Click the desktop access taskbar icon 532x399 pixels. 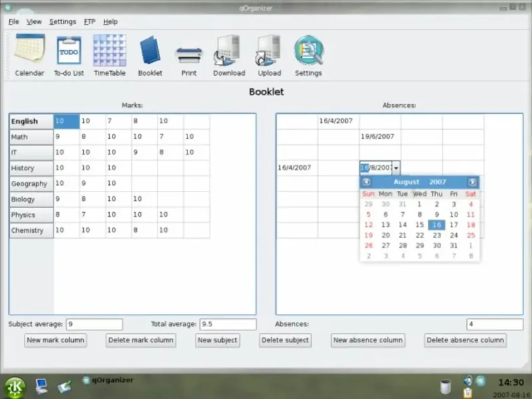pos(65,386)
